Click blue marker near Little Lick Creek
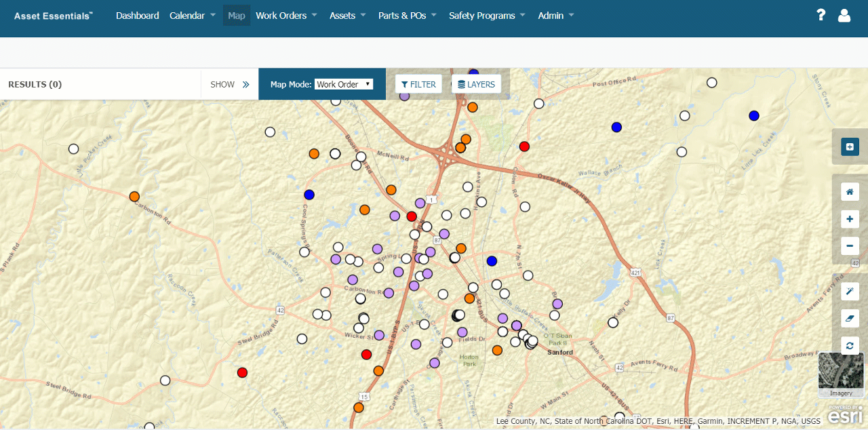This screenshot has height=430, width=868. (753, 116)
